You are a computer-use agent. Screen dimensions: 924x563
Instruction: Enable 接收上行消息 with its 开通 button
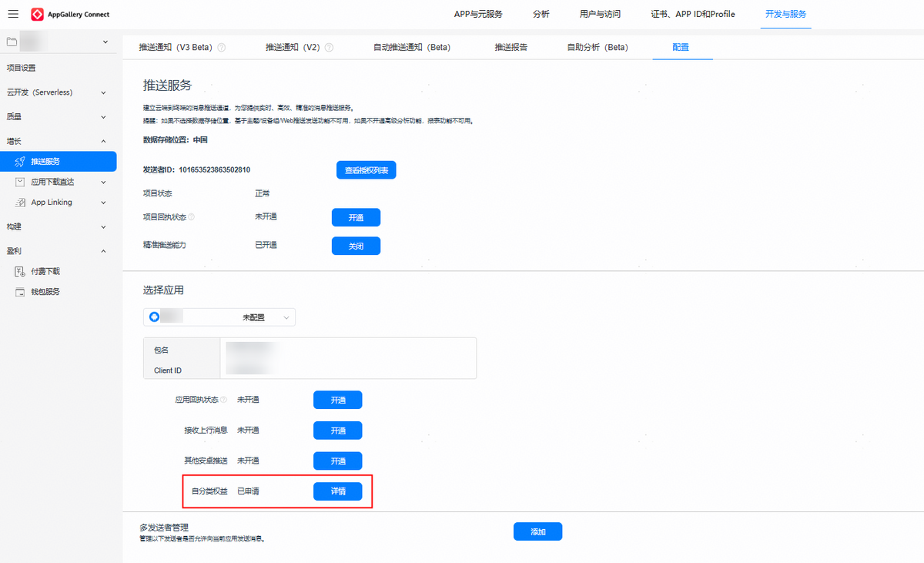[337, 431]
